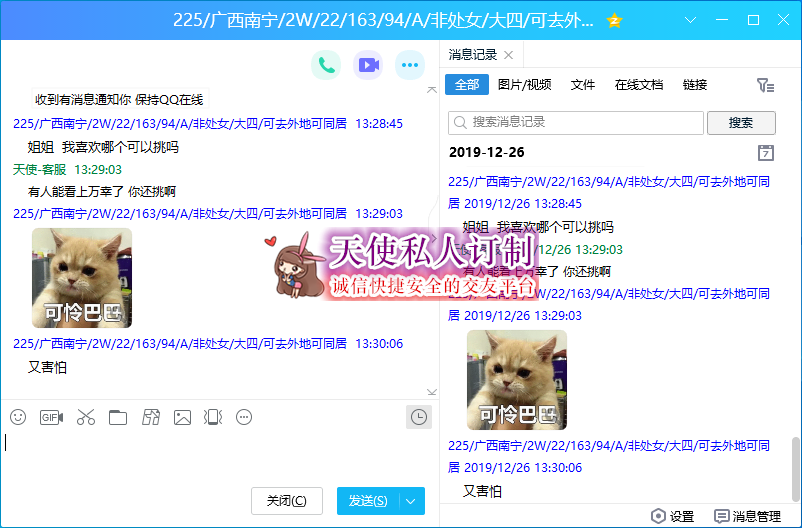Click the folder icon to send file
802x528 pixels.
tap(118, 417)
